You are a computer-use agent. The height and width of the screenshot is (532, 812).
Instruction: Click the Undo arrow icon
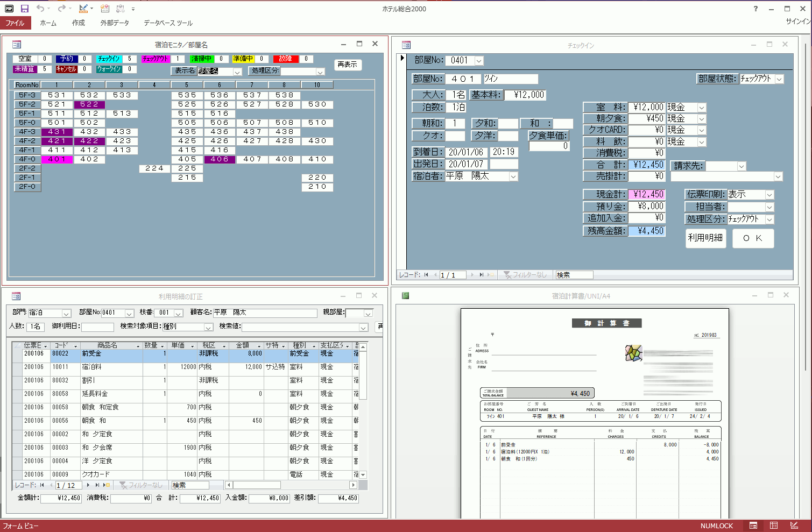(x=40, y=9)
